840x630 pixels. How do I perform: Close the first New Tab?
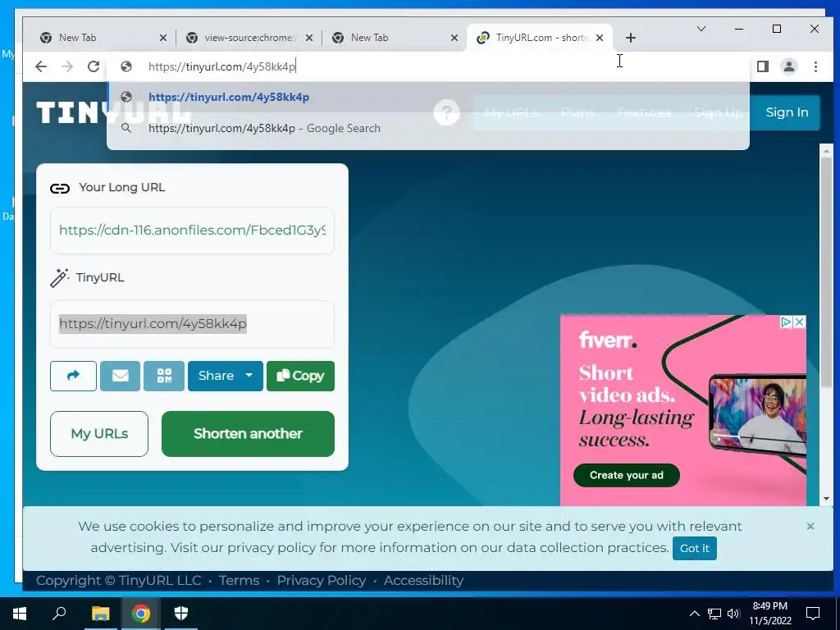(x=163, y=38)
